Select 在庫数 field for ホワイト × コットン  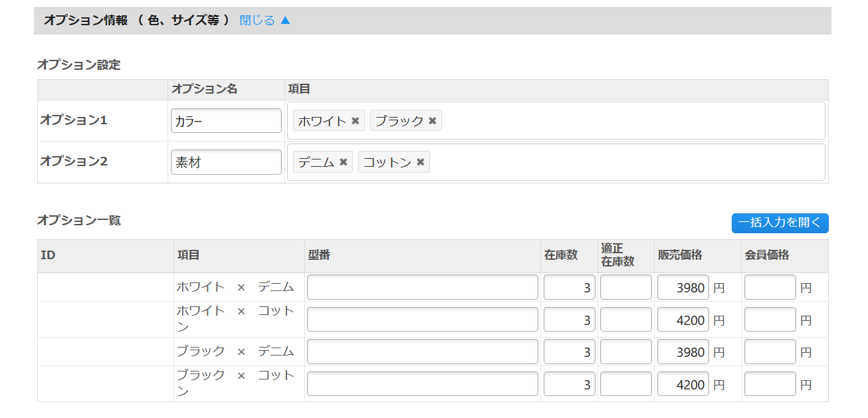click(569, 320)
